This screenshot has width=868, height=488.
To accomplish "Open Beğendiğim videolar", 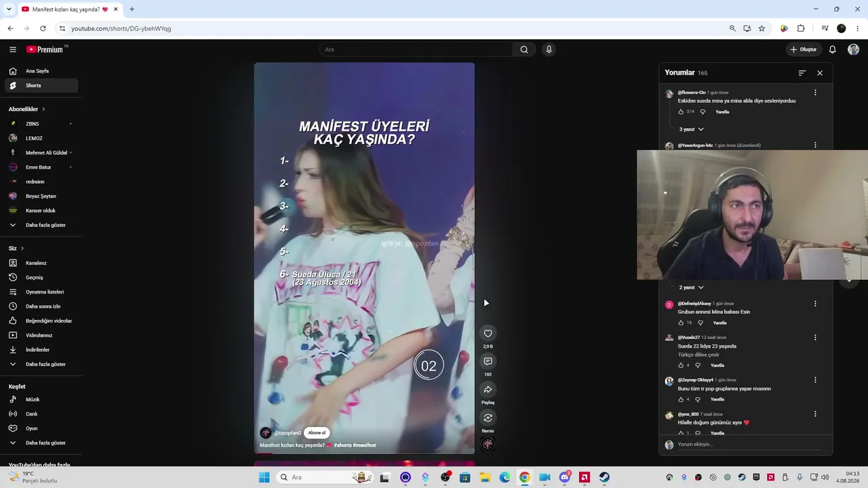I will click(41, 321).
